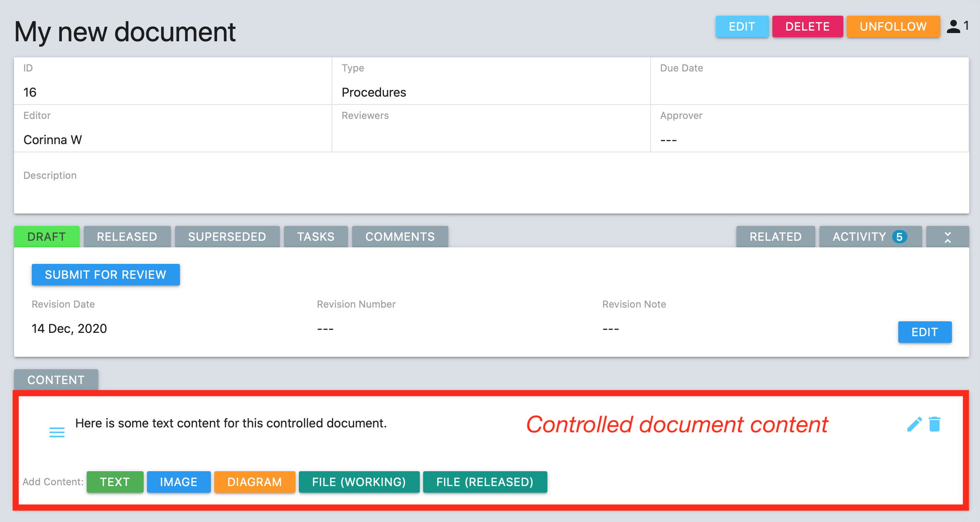980x522 pixels.
Task: Add Image content
Action: 179,482
